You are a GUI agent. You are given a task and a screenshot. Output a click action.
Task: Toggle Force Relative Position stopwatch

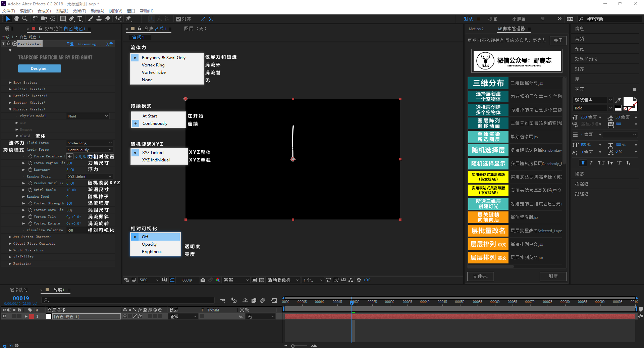click(30, 156)
